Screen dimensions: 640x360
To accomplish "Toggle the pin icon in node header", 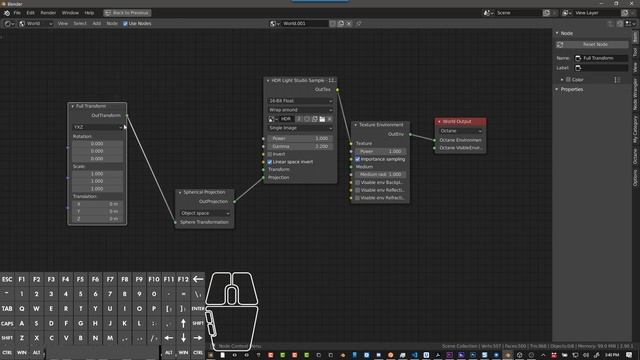I will coord(359,24).
